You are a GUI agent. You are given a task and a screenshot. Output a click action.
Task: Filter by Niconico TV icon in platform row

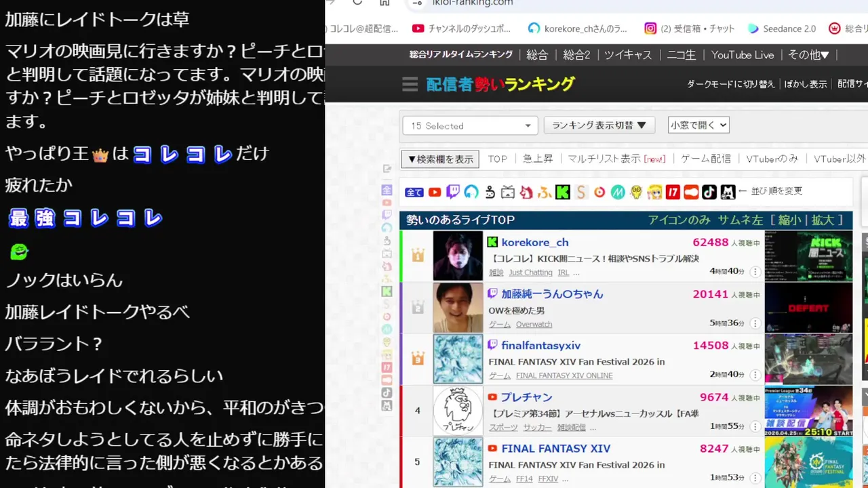pyautogui.click(x=508, y=192)
